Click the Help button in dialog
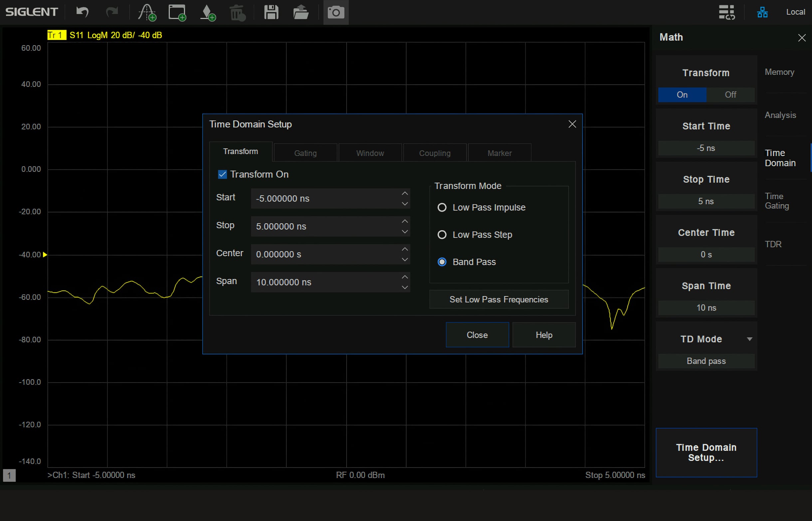Screen dimensions: 812x521 click(x=544, y=335)
